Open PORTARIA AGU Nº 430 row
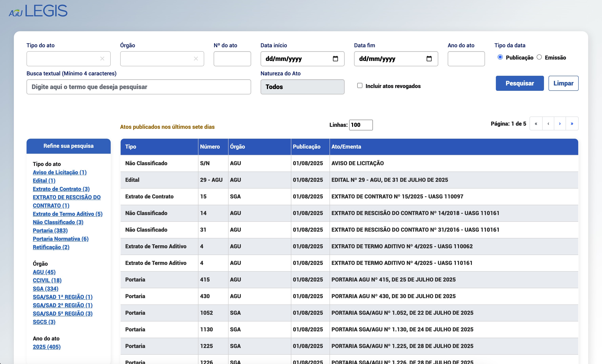This screenshot has height=364, width=602. [x=349, y=296]
